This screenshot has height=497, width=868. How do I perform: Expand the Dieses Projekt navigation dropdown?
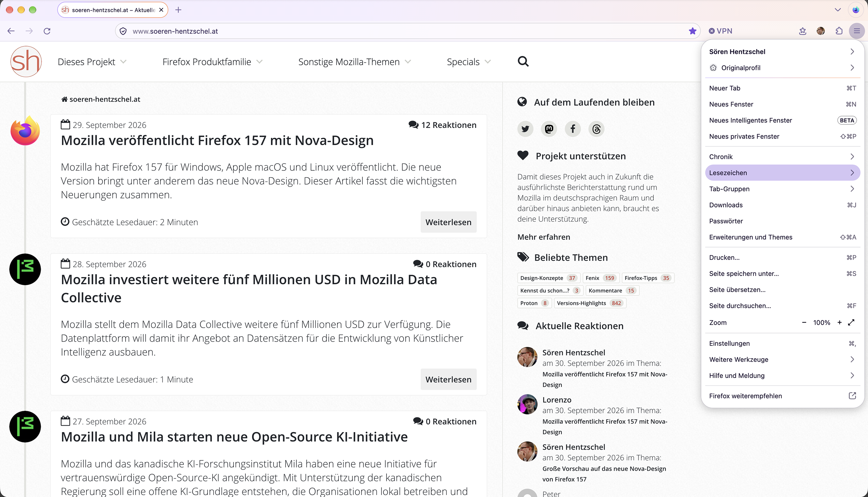(x=92, y=62)
